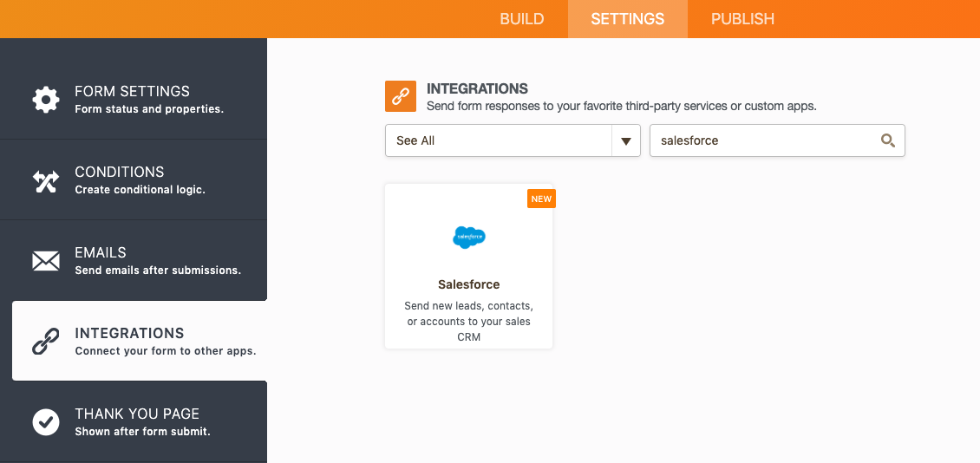Click the Integrations chain-link sidebar icon
This screenshot has width=980, height=463.
coord(46,341)
